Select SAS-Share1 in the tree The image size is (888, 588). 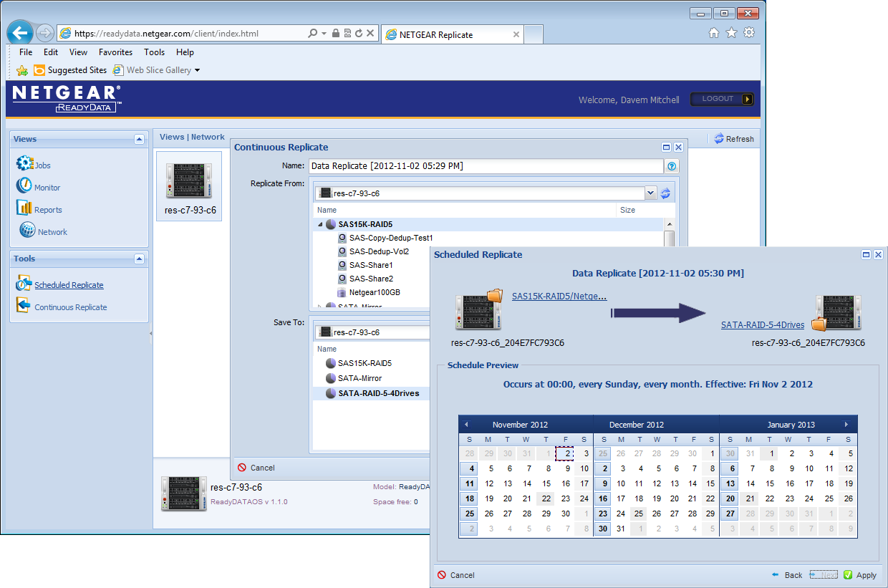point(371,265)
